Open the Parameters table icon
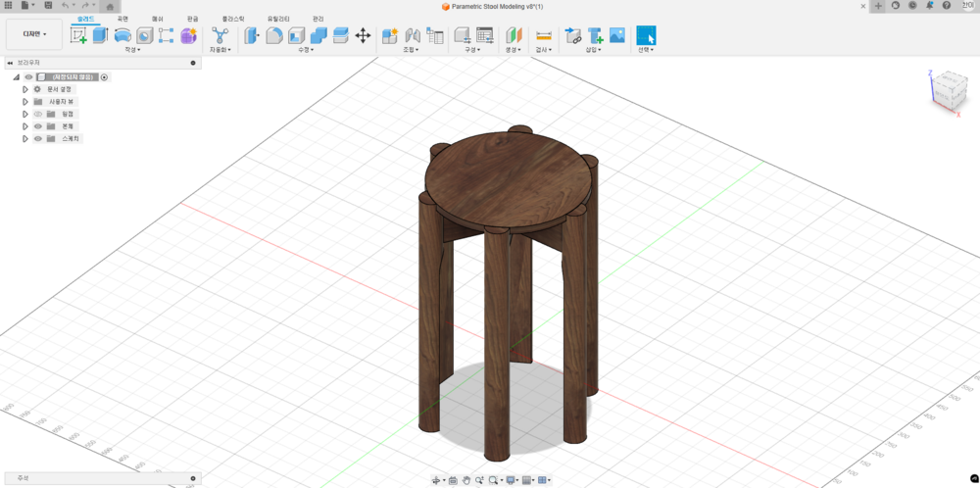 (484, 35)
